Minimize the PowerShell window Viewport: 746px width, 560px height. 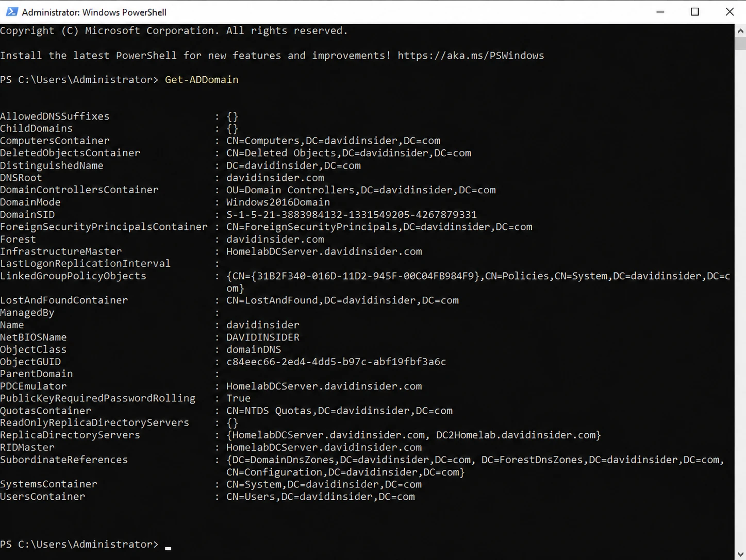(660, 12)
